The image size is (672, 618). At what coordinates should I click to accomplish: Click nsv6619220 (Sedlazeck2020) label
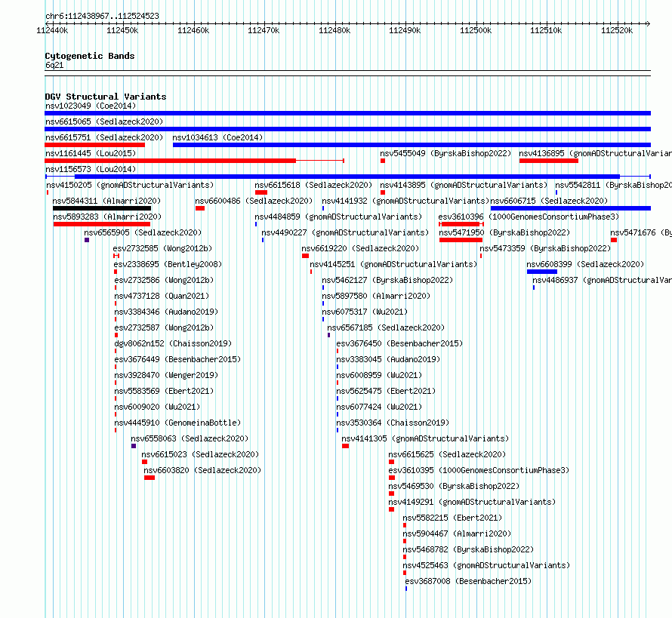tap(360, 248)
